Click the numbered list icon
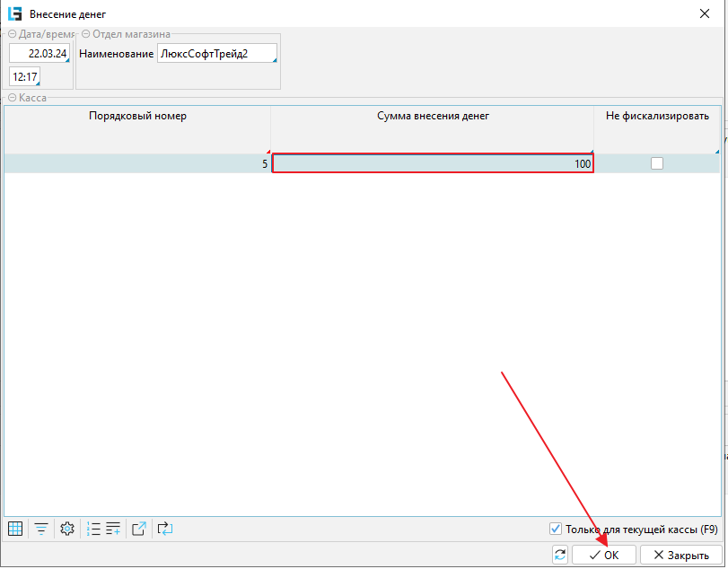This screenshot has width=728, height=569. (x=93, y=529)
